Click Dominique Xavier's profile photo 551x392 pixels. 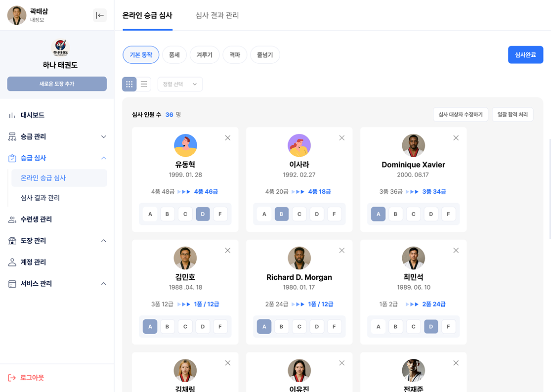pos(413,145)
